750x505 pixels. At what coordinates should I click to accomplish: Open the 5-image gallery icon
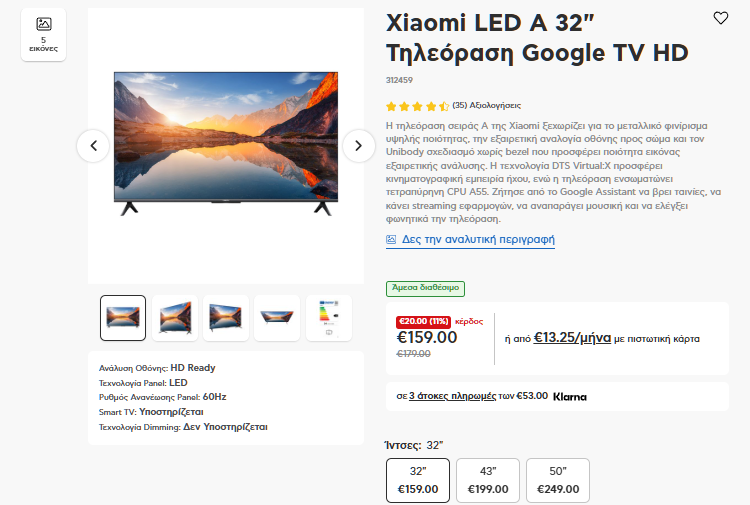pos(43,34)
